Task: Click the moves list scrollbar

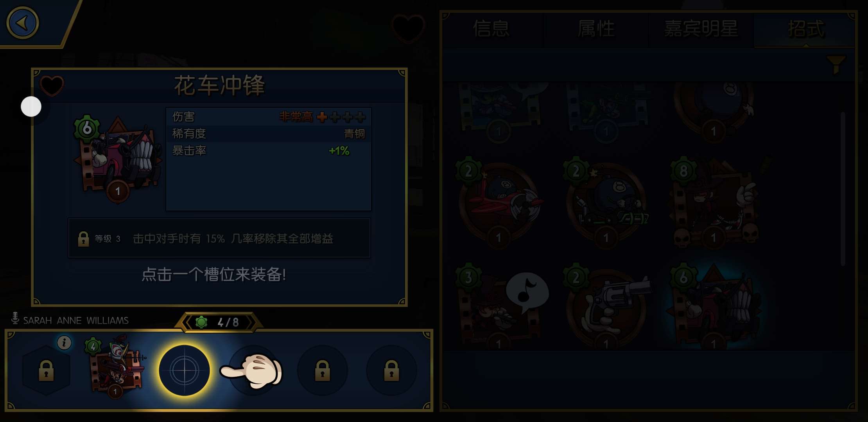Action: (x=843, y=190)
